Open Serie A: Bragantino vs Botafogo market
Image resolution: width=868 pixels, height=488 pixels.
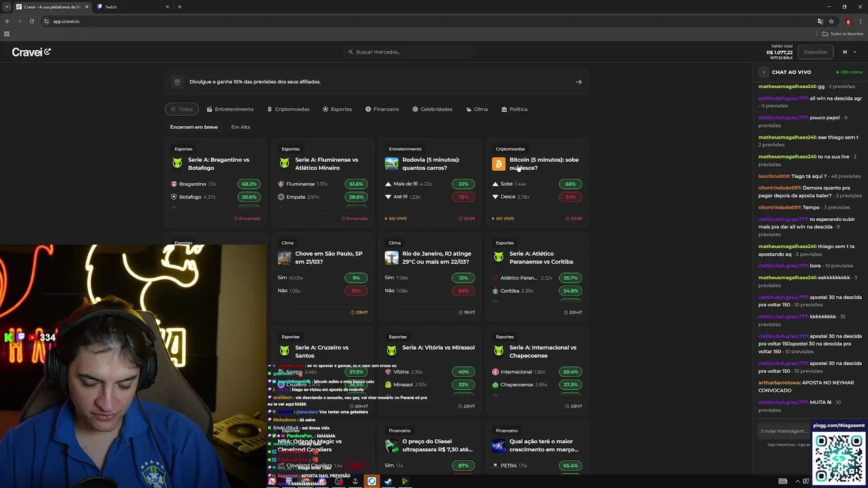tap(218, 164)
